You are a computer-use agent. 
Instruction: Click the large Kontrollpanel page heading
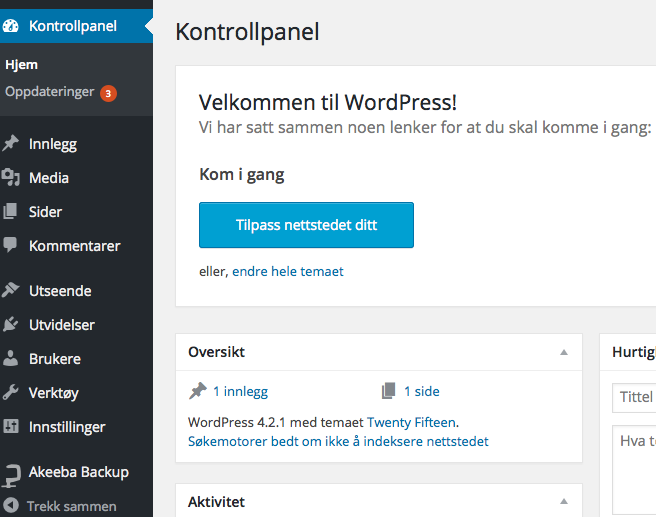[247, 32]
